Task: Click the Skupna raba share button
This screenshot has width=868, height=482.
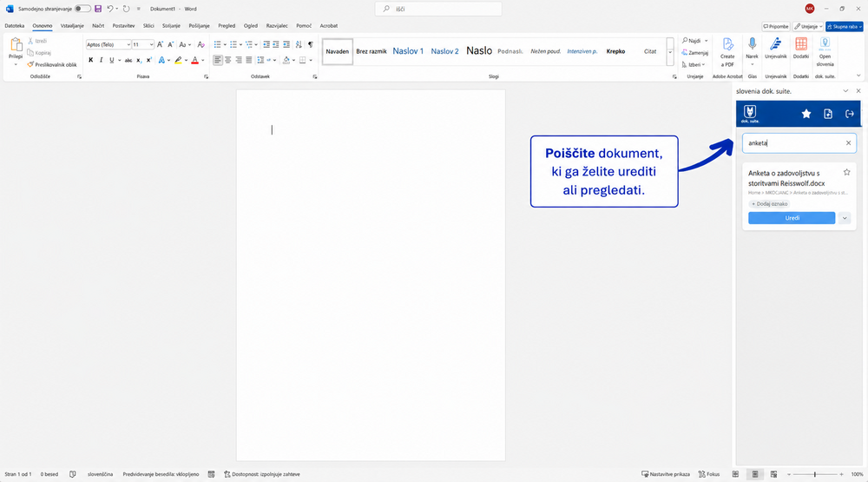Action: [x=845, y=27]
